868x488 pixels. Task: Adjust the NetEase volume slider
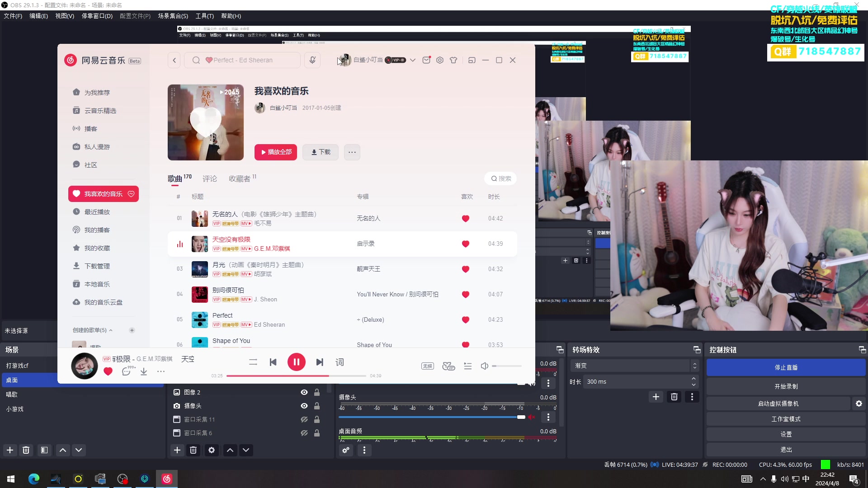click(x=506, y=366)
